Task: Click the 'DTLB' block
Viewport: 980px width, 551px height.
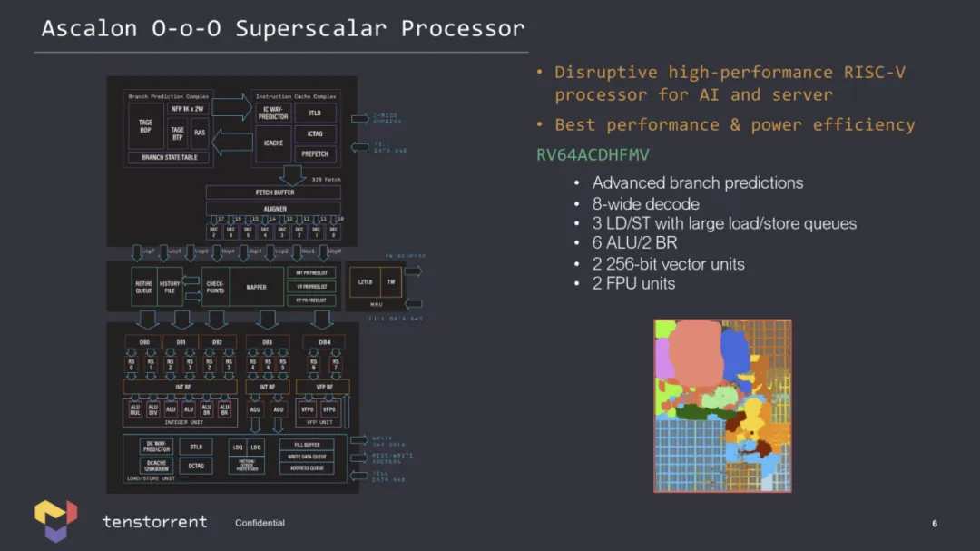Action: [x=196, y=447]
